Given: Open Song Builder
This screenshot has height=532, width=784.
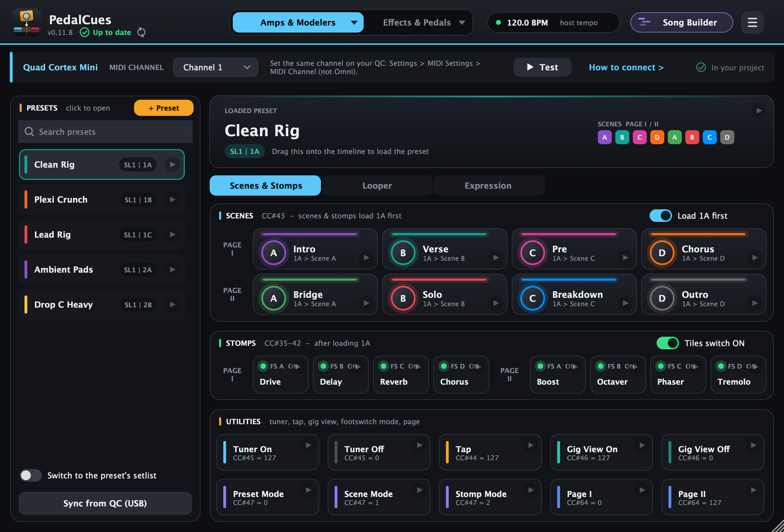Looking at the screenshot, I should coord(681,22).
